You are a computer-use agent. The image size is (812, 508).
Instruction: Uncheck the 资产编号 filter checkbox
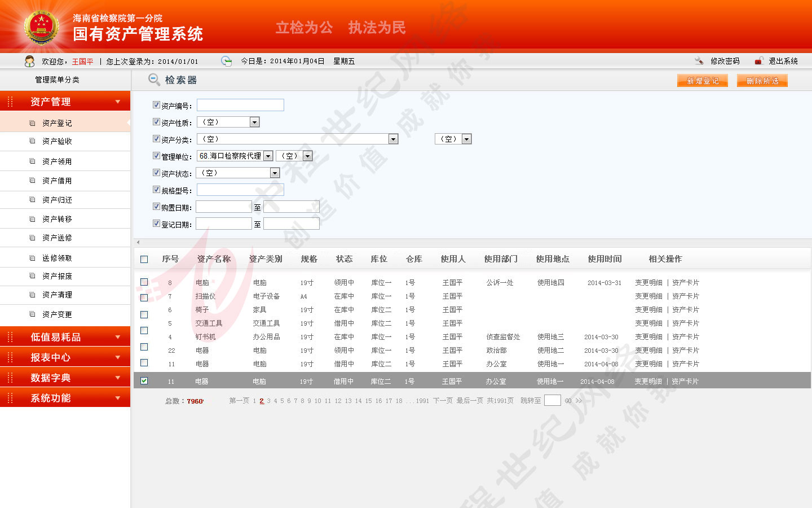click(156, 104)
